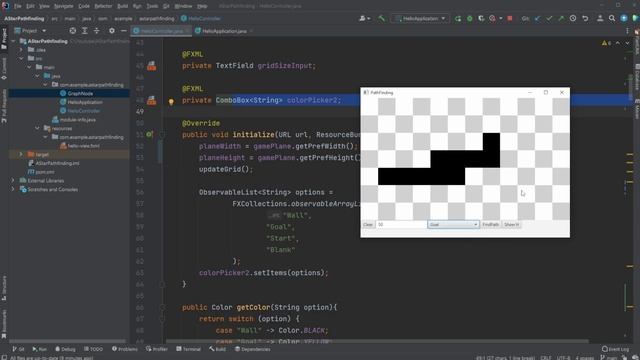The width and height of the screenshot is (640, 360).
Task: Open the Refactor menu
Action: pos(103,6)
